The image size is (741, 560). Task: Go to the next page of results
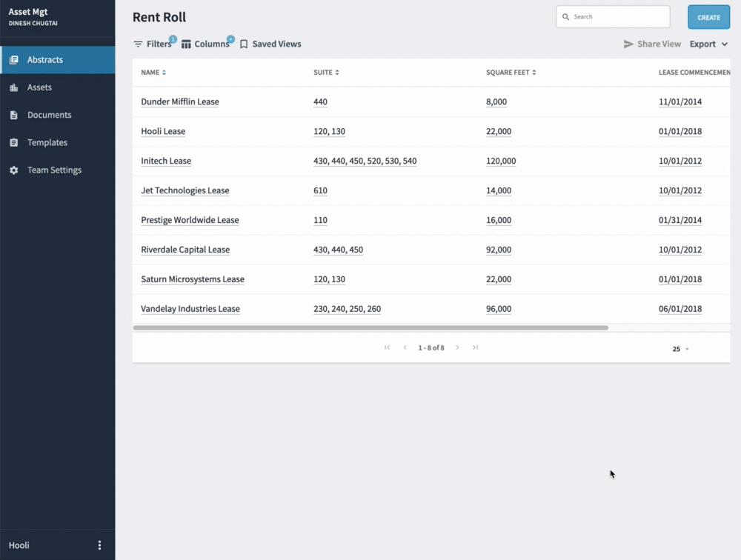click(457, 347)
